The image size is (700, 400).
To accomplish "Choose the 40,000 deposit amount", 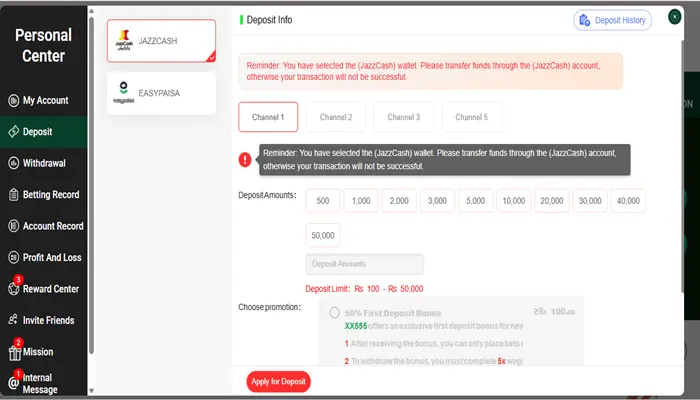I will (628, 201).
